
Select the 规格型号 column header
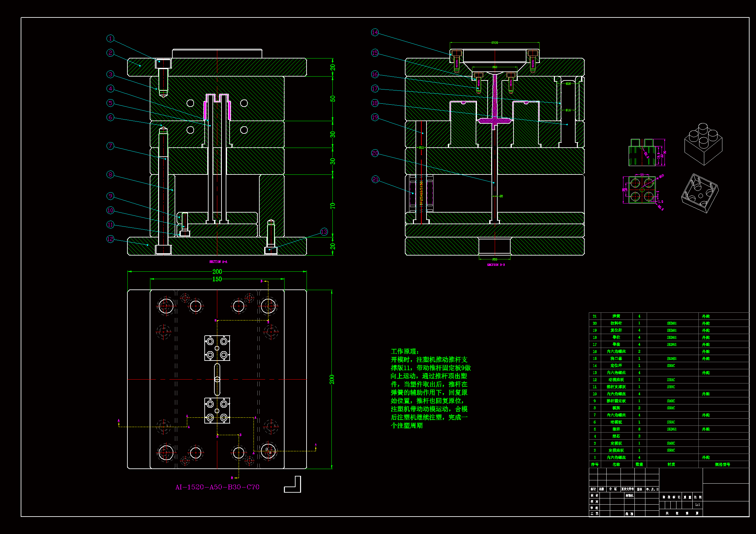722,465
